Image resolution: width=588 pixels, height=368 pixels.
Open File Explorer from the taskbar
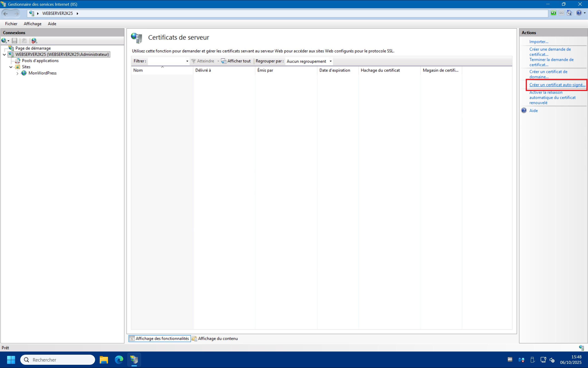104,359
